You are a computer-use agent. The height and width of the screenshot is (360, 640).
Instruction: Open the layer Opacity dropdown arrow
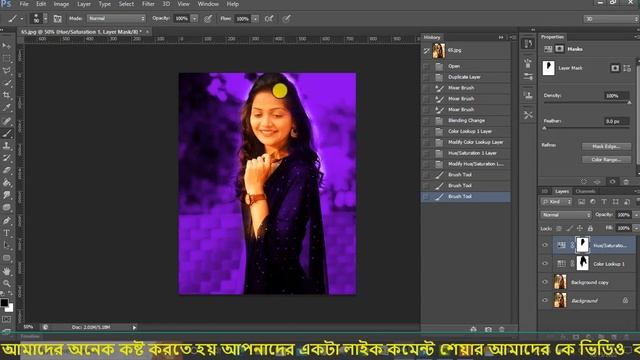pyautogui.click(x=636, y=215)
